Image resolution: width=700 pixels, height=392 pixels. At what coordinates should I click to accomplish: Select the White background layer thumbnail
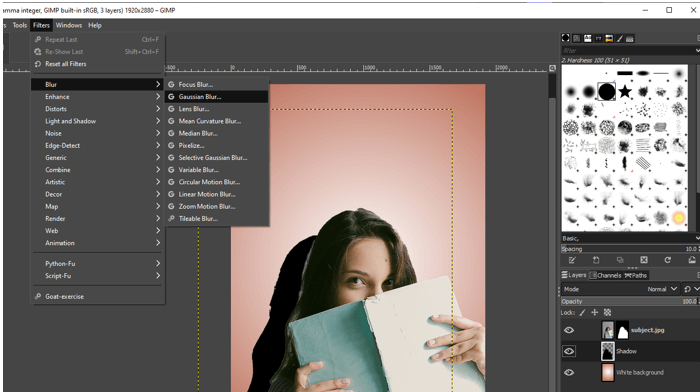(608, 372)
